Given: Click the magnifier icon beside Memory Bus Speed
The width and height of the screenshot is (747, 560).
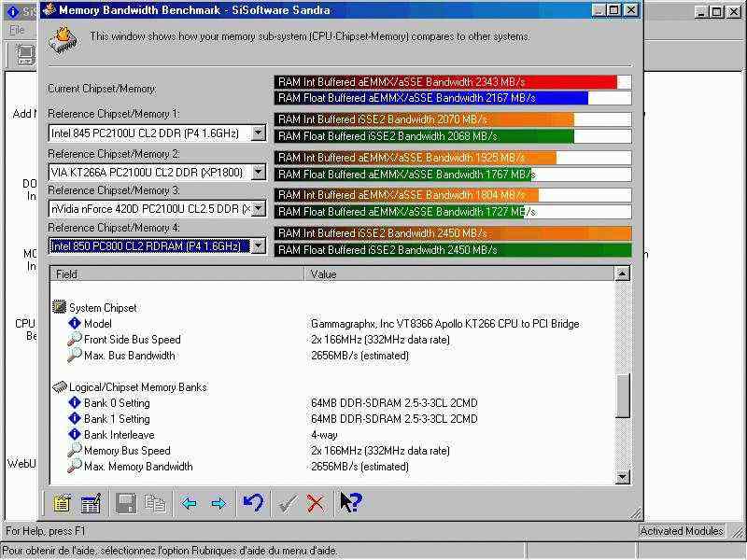Looking at the screenshot, I should [x=75, y=450].
